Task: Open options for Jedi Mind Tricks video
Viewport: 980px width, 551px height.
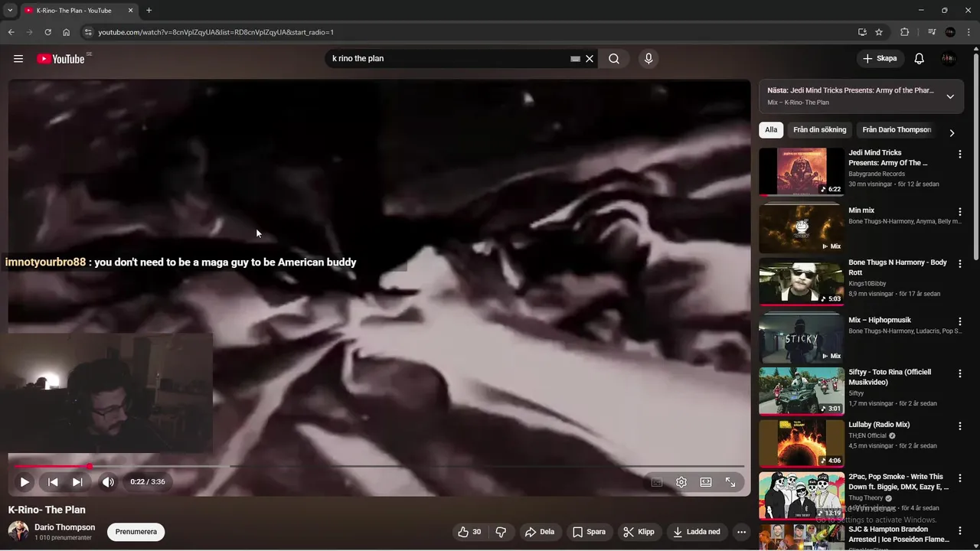Action: coord(960,154)
